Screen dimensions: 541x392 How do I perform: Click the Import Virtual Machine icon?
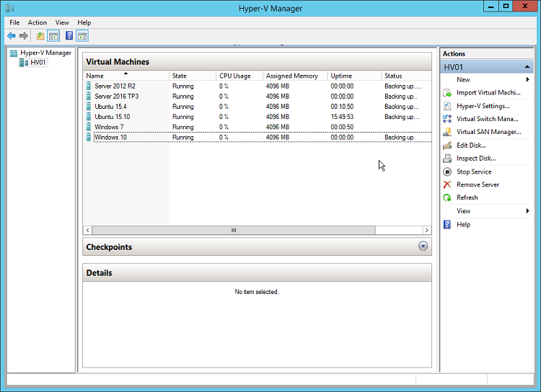(447, 93)
